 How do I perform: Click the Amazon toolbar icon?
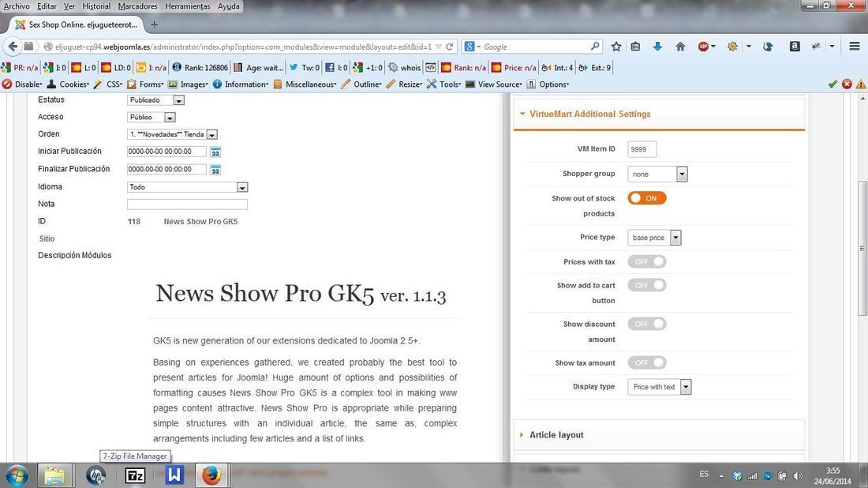point(795,47)
